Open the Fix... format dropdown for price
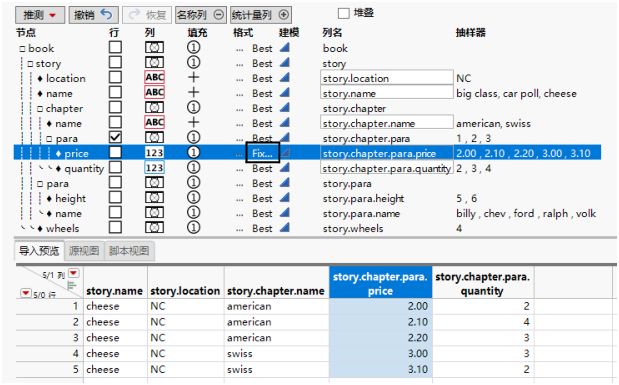Viewport: 619px width, 385px height. click(263, 153)
